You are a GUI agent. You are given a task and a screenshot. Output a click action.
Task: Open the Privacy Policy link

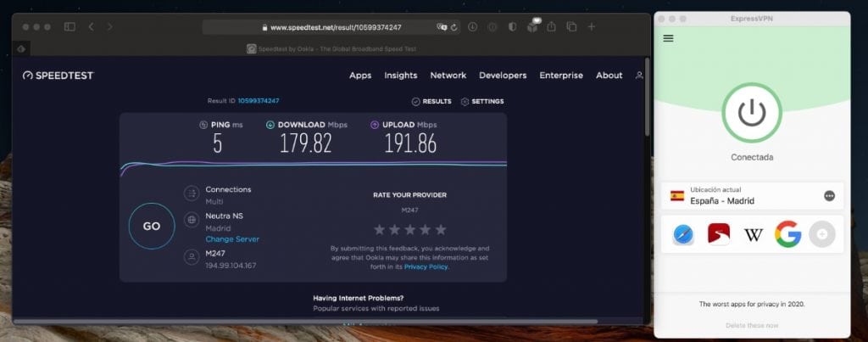click(426, 266)
